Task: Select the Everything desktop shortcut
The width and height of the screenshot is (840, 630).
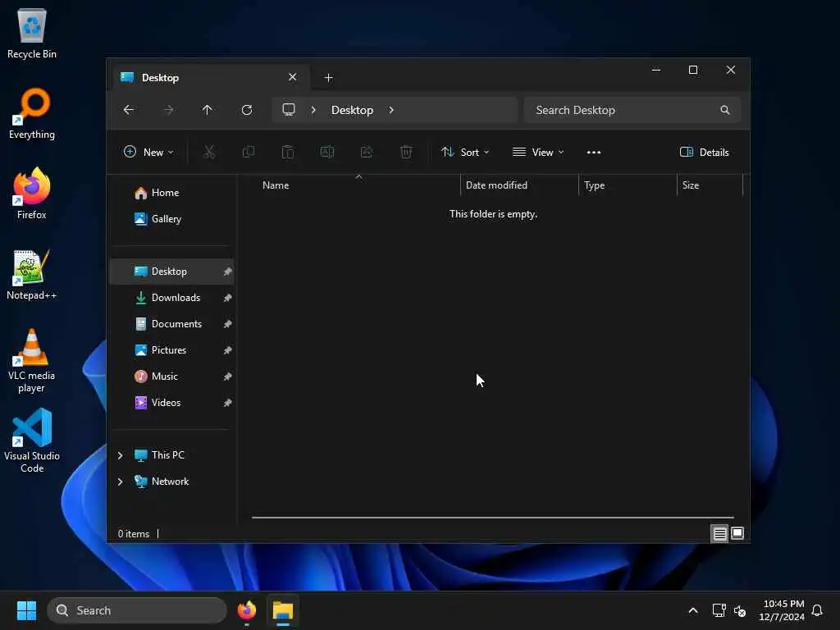Action: point(32,113)
